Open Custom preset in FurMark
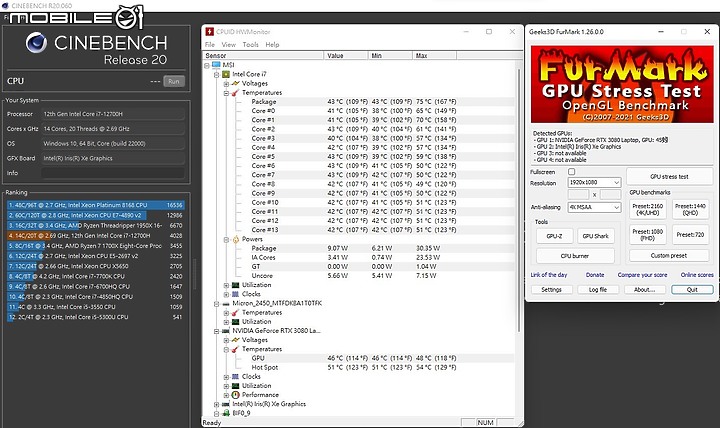The image size is (720, 428). 669,255
